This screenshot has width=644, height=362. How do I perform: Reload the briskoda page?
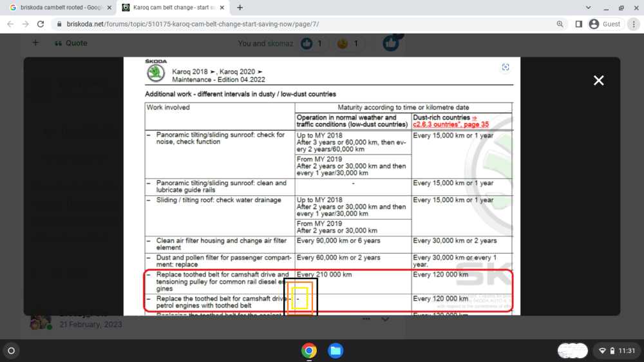tap(40, 24)
